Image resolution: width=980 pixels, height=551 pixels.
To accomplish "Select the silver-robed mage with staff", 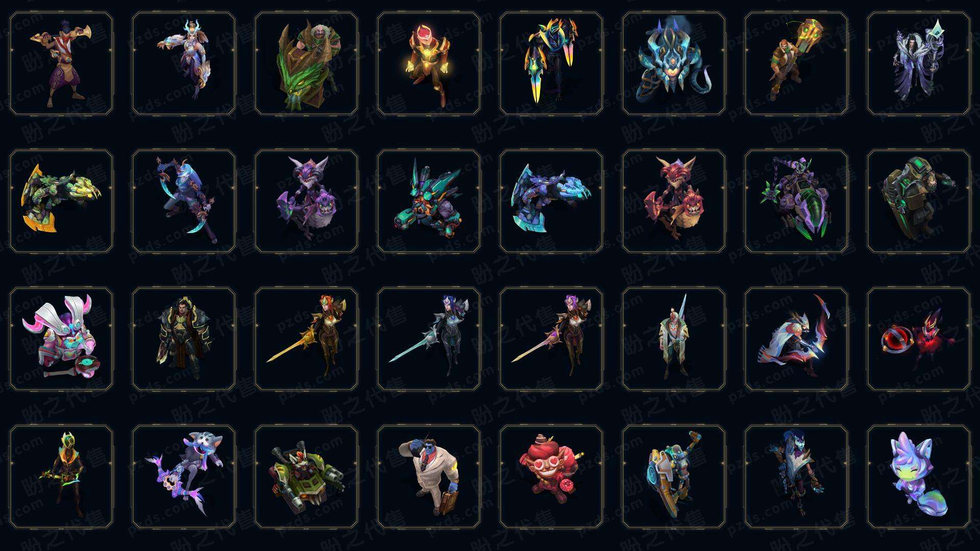I will pos(919,64).
